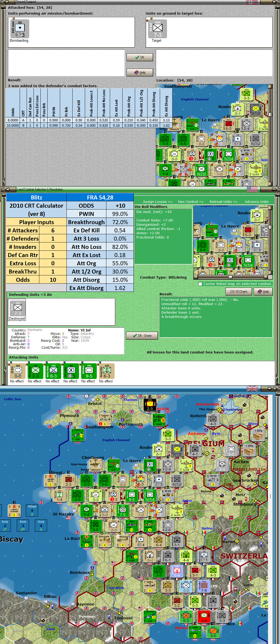Select M7 (105) 4-5 attacking unit
This screenshot has height=644, width=280.
pyautogui.click(x=71, y=371)
